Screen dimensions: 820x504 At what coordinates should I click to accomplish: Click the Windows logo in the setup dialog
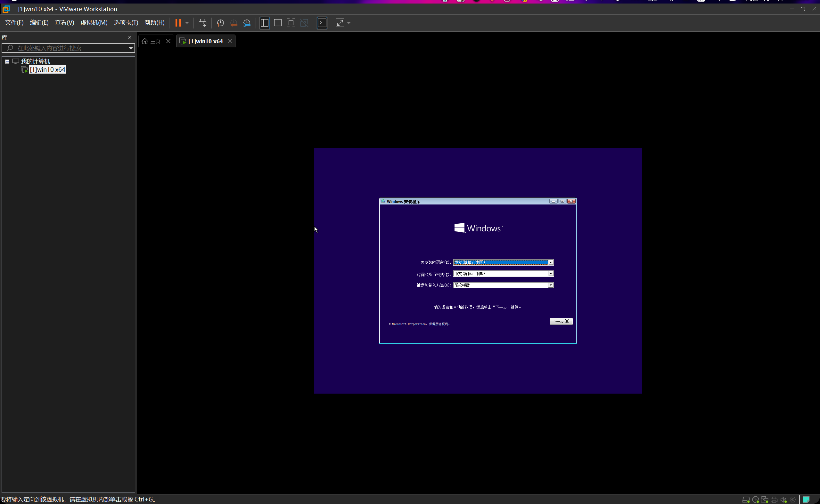pyautogui.click(x=479, y=228)
